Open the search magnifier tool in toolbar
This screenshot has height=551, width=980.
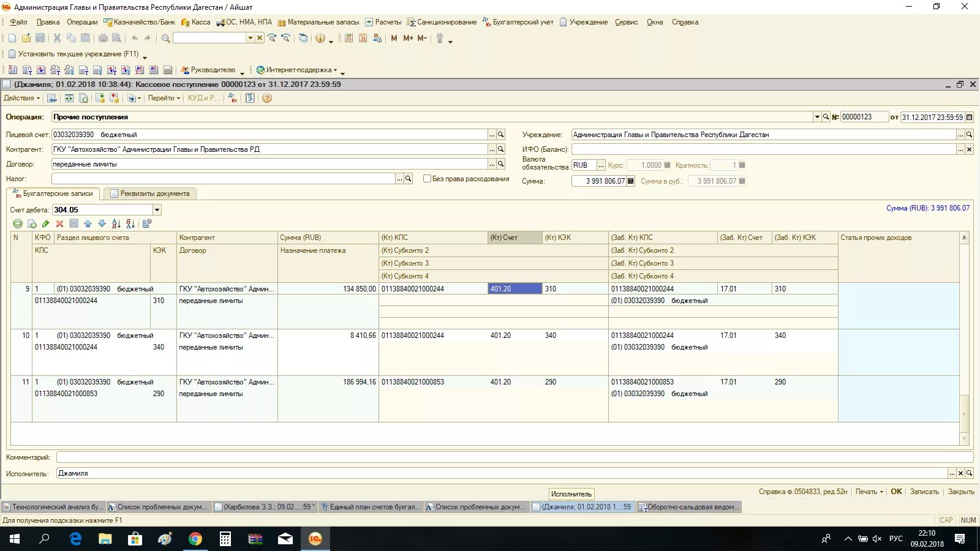point(165,38)
